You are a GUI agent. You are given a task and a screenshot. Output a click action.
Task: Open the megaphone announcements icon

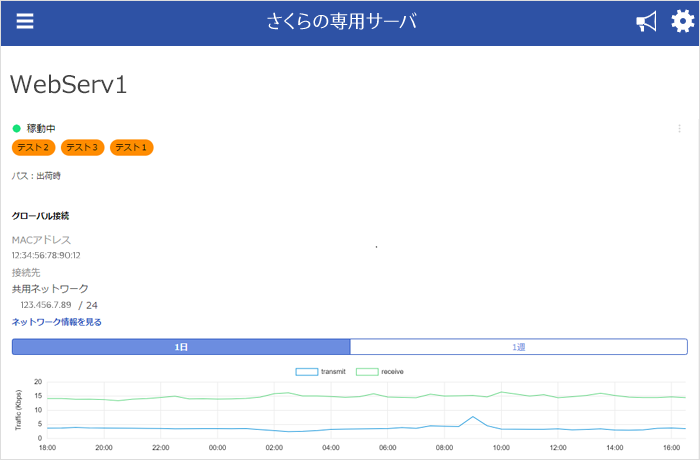point(646,22)
